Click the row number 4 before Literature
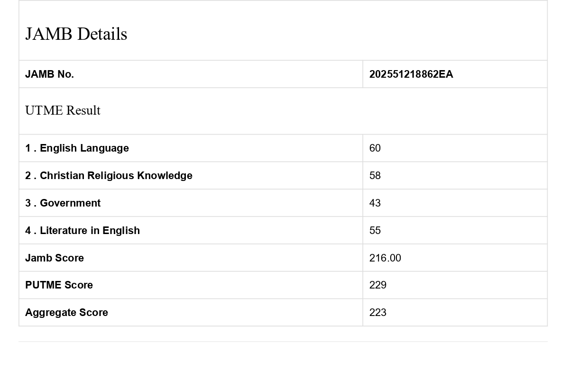Image resolution: width=588 pixels, height=370 pixels. click(x=28, y=231)
